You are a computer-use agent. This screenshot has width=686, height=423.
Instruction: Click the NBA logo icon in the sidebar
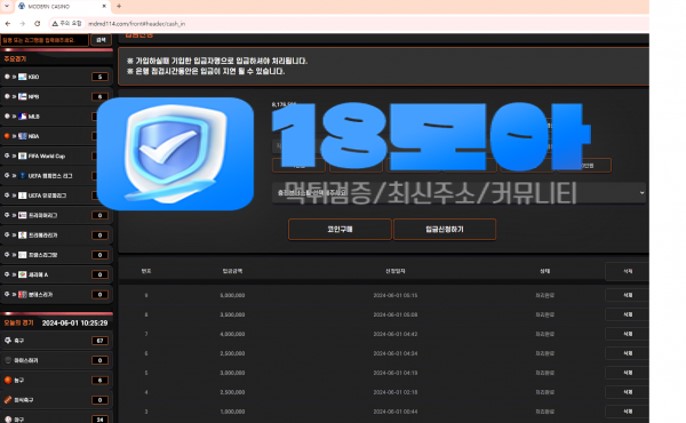(x=22, y=136)
